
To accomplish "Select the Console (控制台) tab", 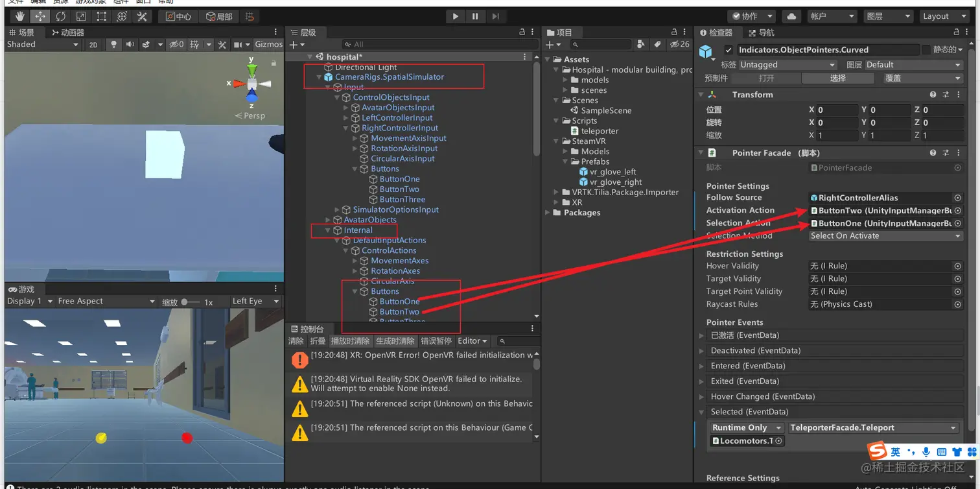I will click(307, 329).
